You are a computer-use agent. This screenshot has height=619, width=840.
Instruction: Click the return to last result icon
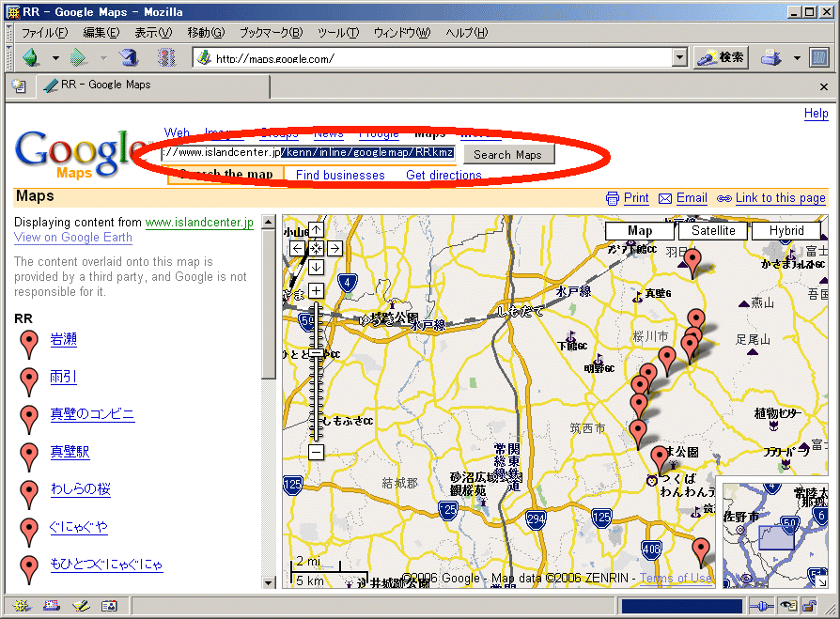tap(316, 249)
